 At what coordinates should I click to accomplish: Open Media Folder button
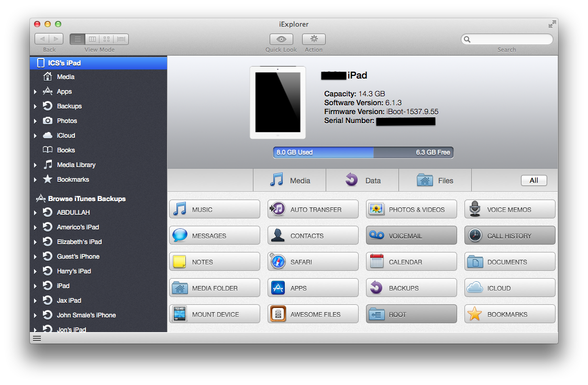[x=215, y=288]
